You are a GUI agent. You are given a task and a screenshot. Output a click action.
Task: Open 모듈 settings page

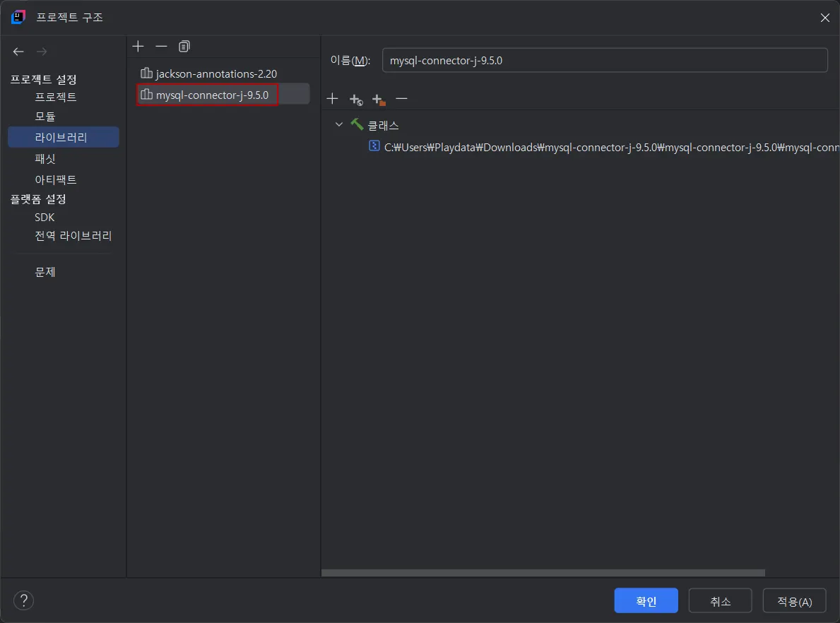[45, 117]
